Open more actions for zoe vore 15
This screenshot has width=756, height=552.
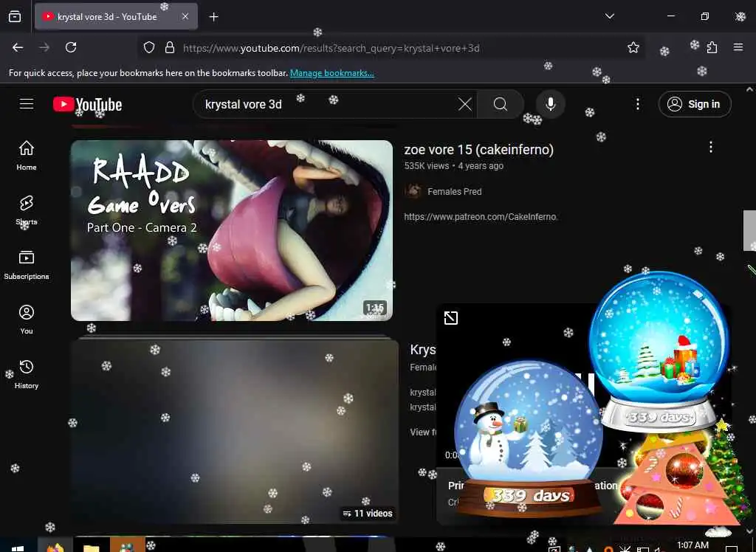711,147
